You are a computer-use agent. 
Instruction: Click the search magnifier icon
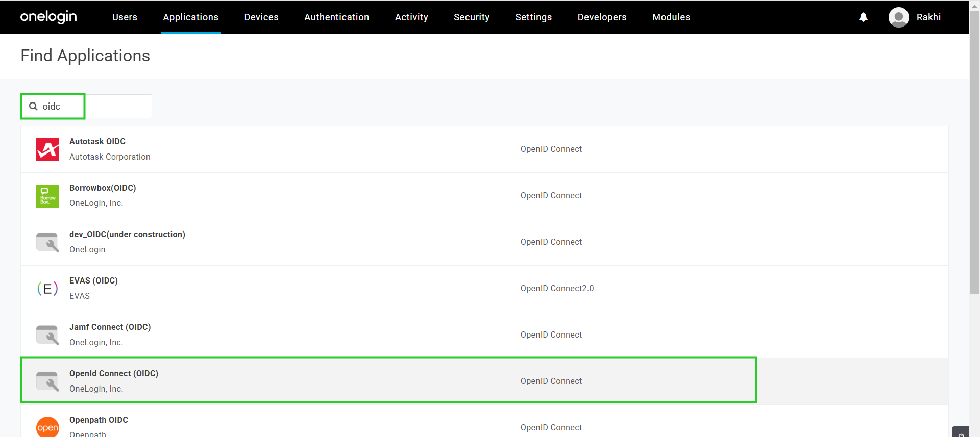[33, 106]
